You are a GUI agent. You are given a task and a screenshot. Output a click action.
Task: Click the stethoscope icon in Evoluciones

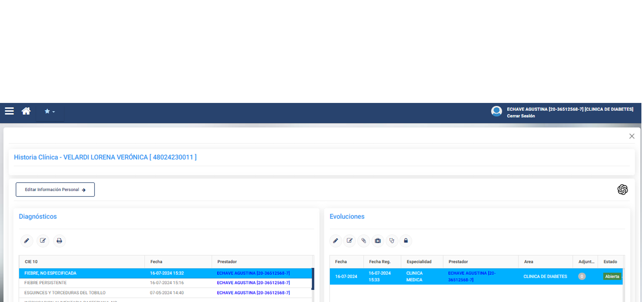coord(392,241)
